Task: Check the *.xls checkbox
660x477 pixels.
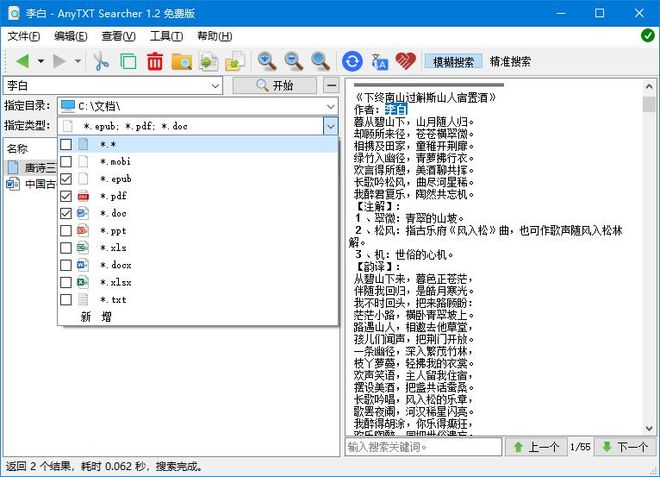Action: [x=66, y=248]
